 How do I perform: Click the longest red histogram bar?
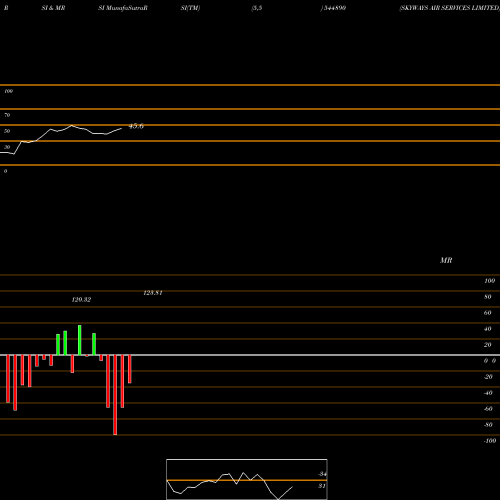[x=115, y=395]
